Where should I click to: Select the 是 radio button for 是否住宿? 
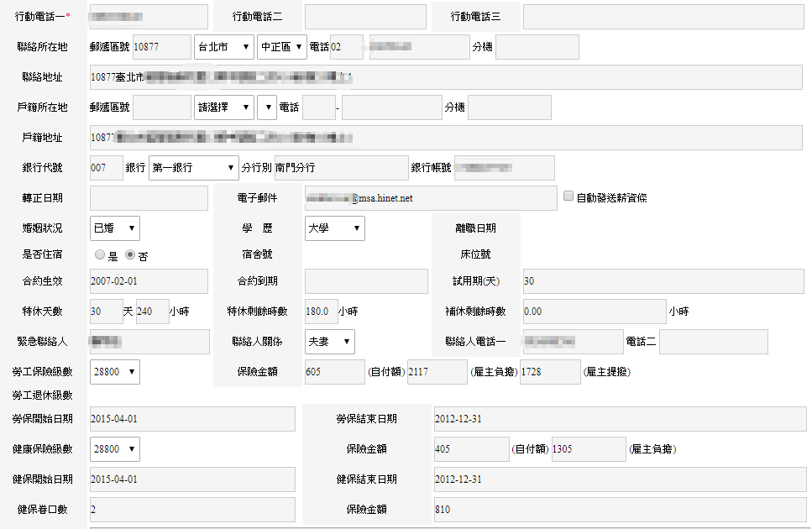pyautogui.click(x=100, y=254)
